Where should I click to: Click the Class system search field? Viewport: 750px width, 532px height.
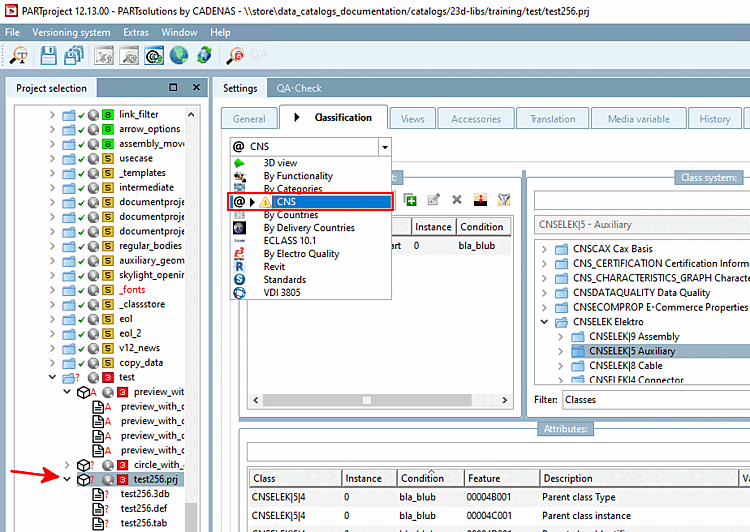[x=642, y=200]
